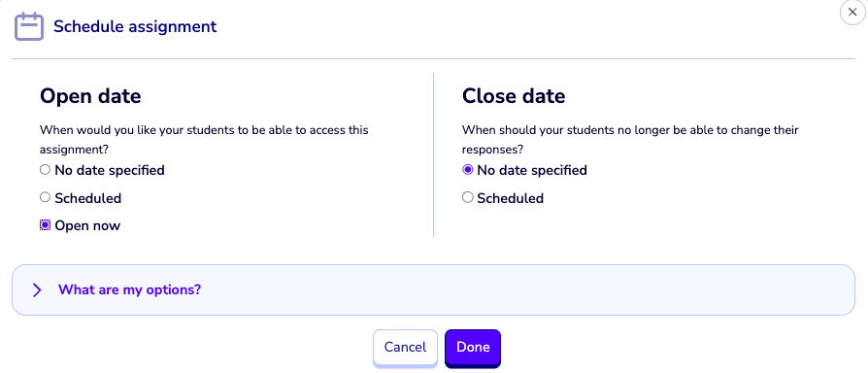
Task: Click the calendar icon beside Schedule assignment
Action: [29, 26]
